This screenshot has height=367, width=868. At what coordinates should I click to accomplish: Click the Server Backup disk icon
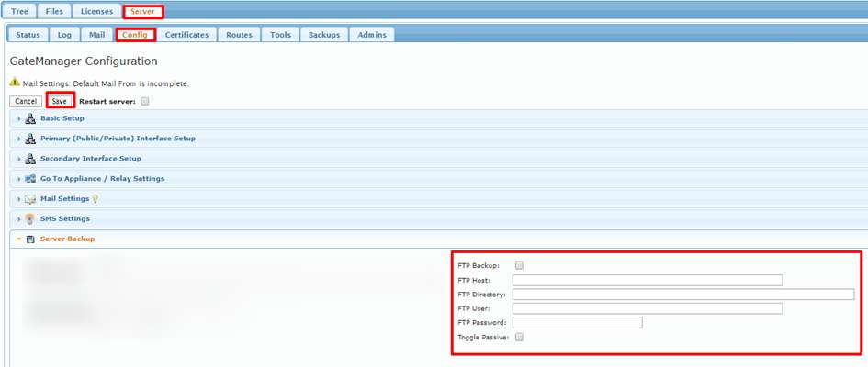coord(30,239)
